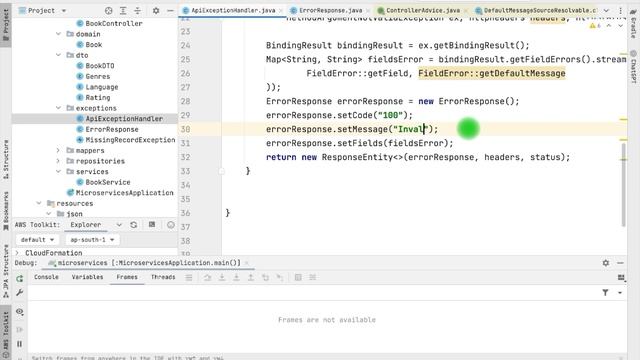Open Debug panel settings gear

tap(606, 263)
